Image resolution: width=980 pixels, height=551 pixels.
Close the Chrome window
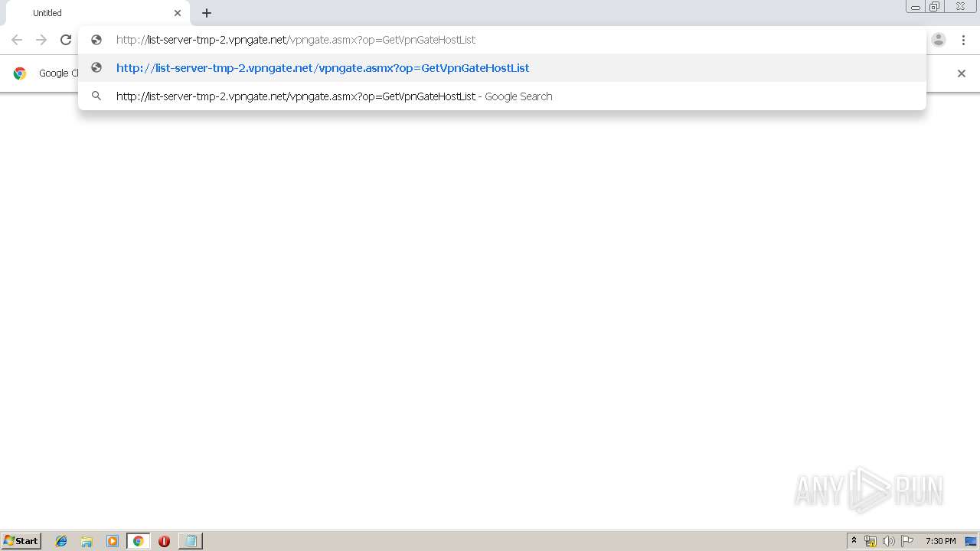pyautogui.click(x=960, y=7)
